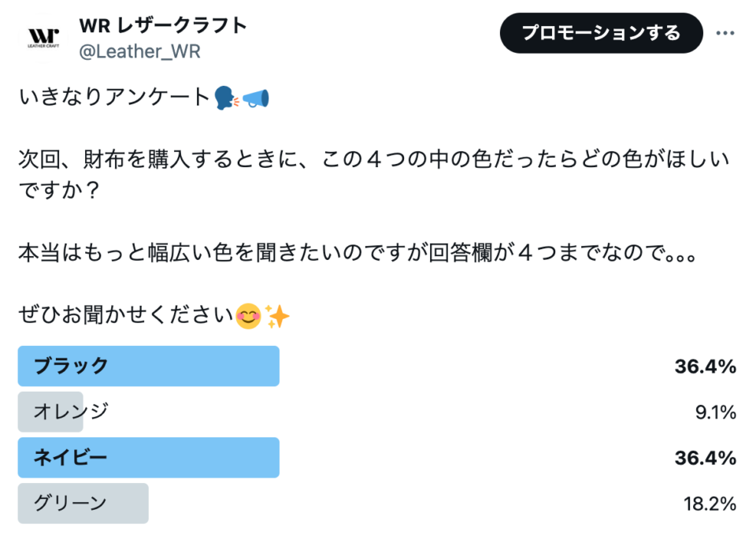Click the 18.2% result for グリーン
The width and height of the screenshot is (756, 539).
pos(710,503)
